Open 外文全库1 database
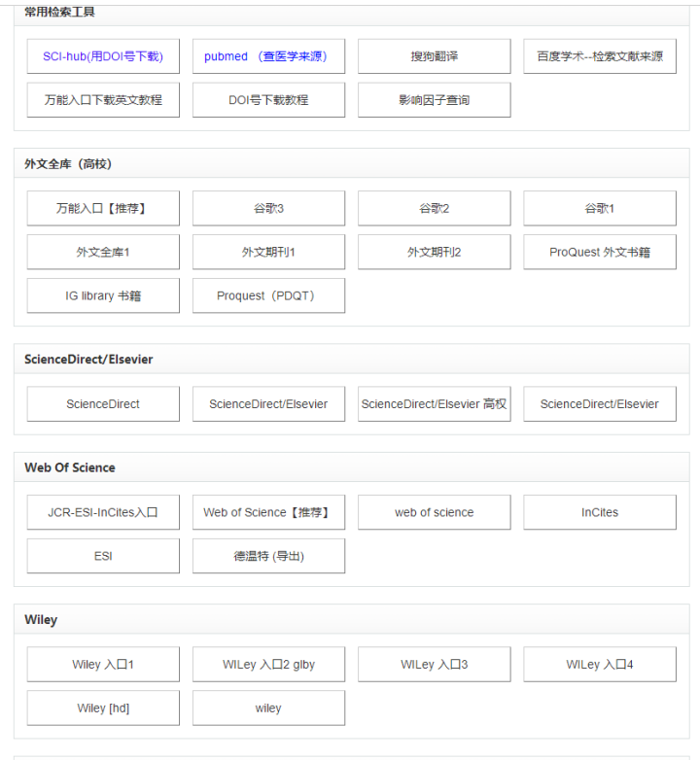 pos(103,252)
